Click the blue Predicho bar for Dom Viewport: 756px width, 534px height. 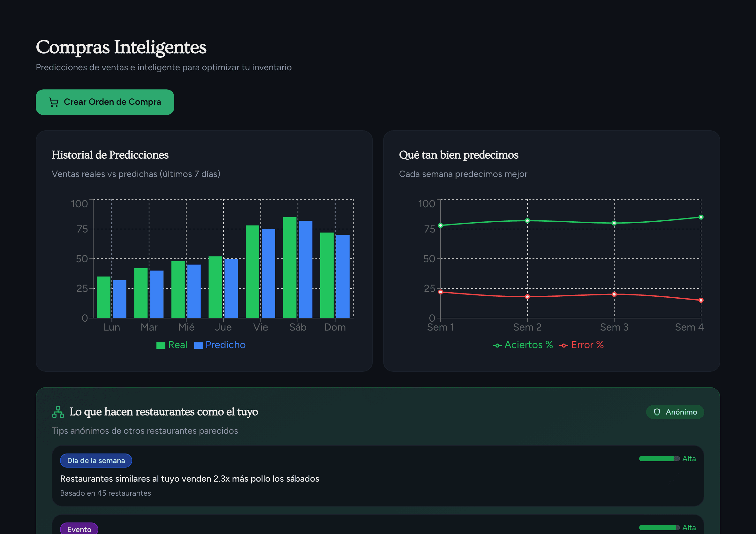(343, 276)
